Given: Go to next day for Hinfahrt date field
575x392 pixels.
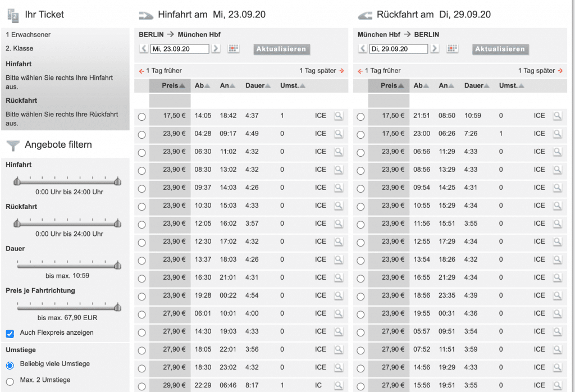Looking at the screenshot, I should (216, 49).
